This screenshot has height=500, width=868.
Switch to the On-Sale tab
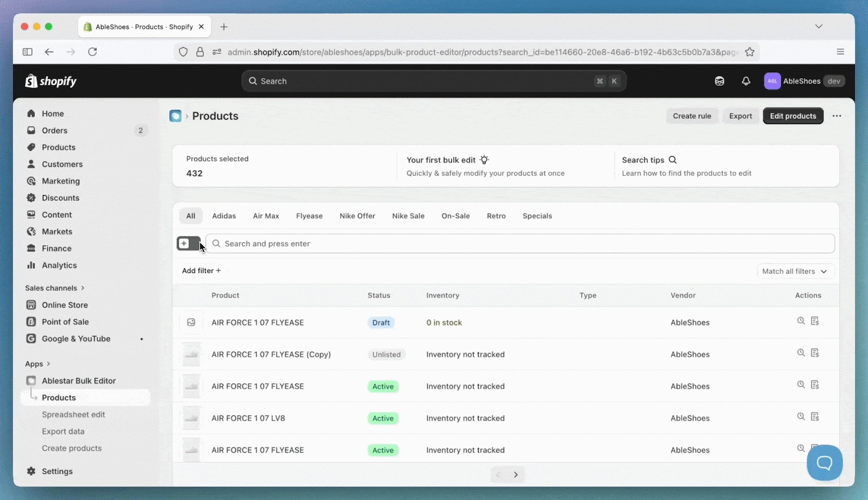pyautogui.click(x=456, y=216)
